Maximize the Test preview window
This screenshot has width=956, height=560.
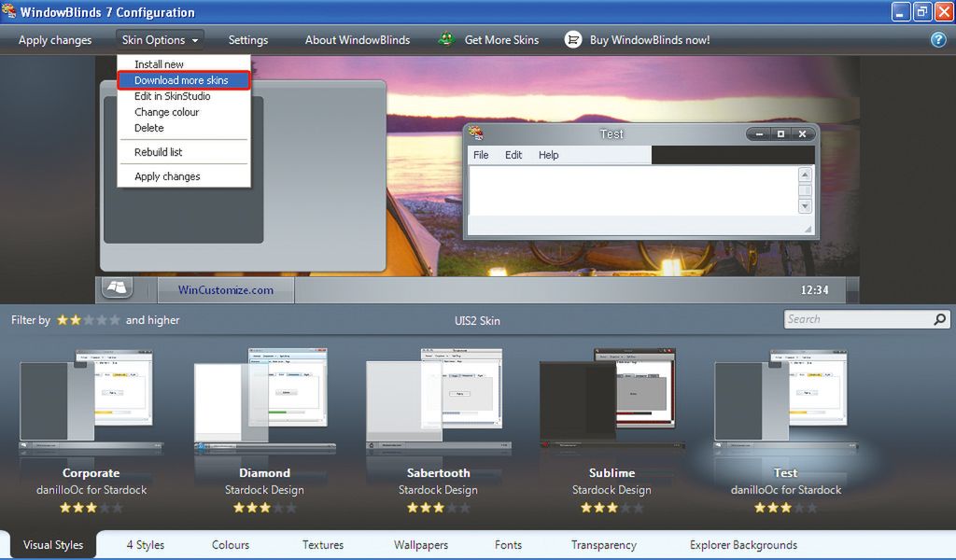[780, 134]
